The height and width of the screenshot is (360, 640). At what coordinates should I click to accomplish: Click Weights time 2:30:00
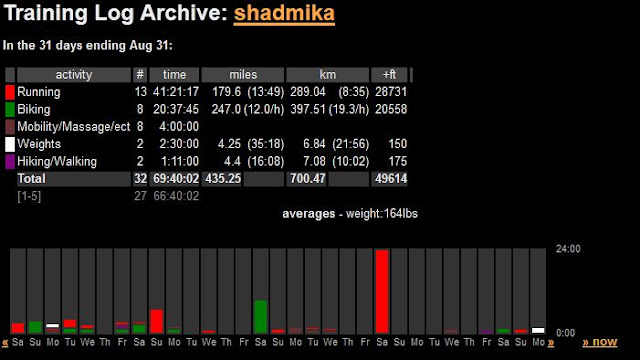179,144
